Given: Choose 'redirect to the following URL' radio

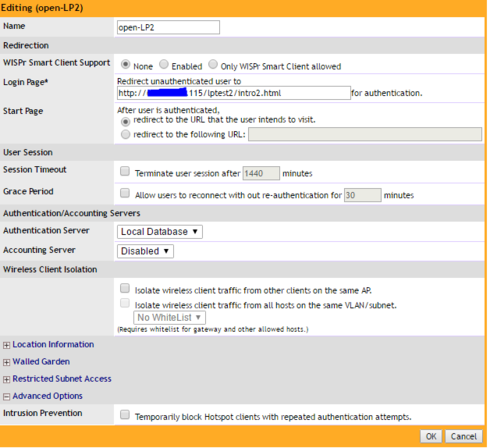Looking at the screenshot, I should coord(125,135).
